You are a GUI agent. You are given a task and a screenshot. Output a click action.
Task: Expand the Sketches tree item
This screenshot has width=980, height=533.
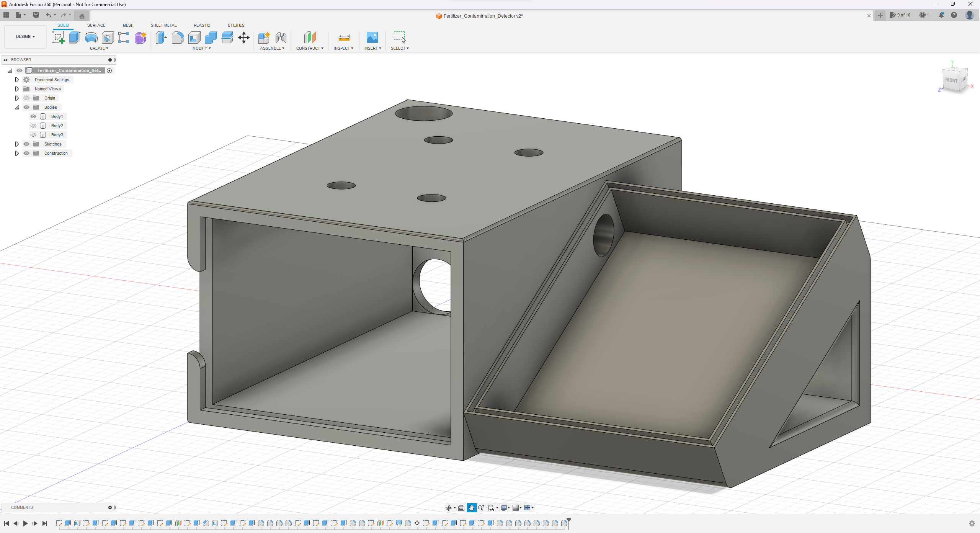point(16,144)
